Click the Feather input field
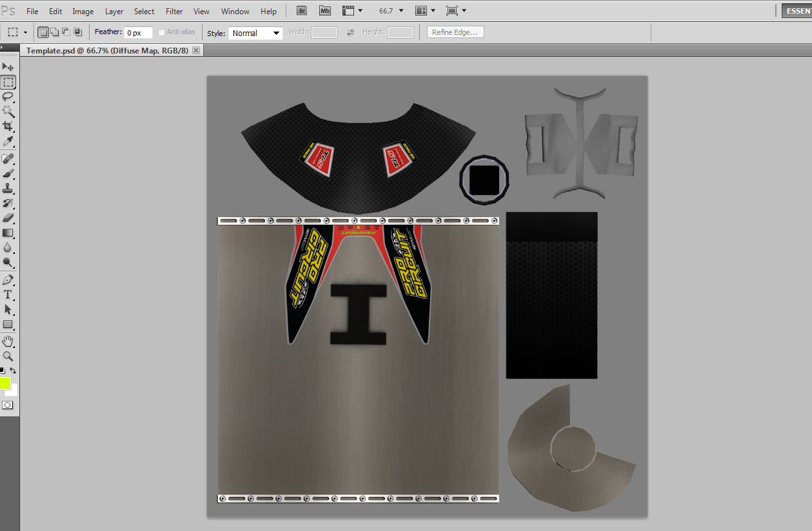This screenshot has width=812, height=531. [x=138, y=33]
